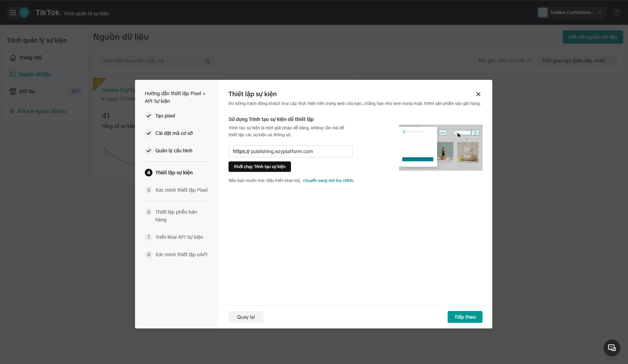Click the info icon next to Múi giờ
This screenshot has width=628, height=364.
[529, 60]
